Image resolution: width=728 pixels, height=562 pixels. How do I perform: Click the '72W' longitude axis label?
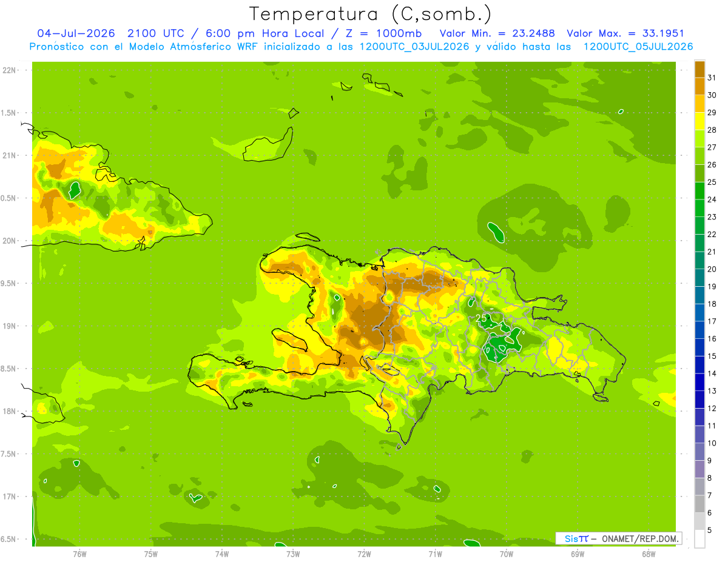click(x=364, y=554)
